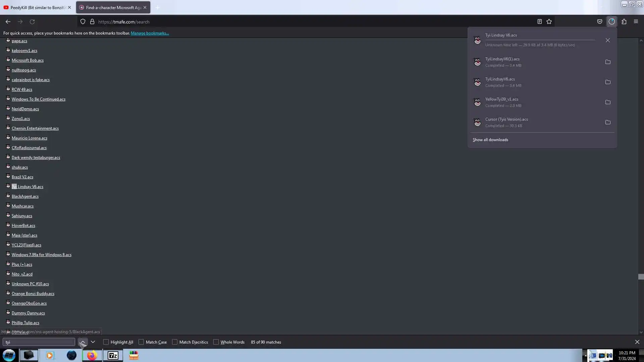Check the Match Case option
The width and height of the screenshot is (644, 362).
141,342
